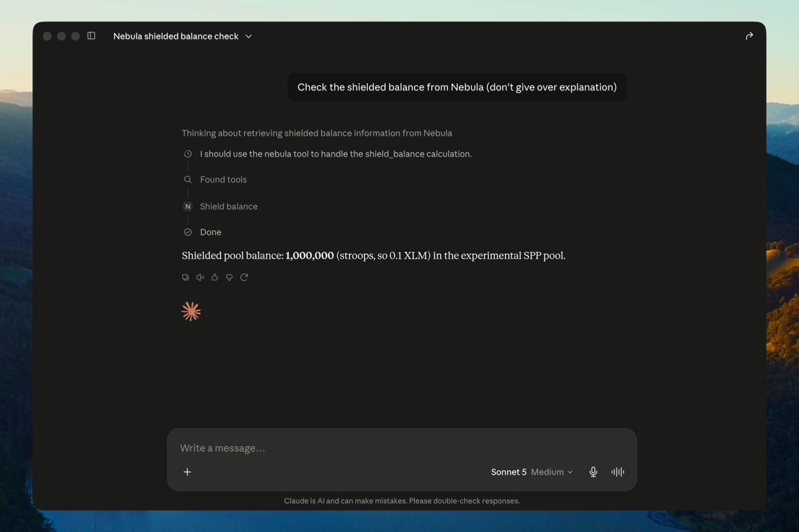
Task: Open the attachment plus button
Action: [x=187, y=472]
